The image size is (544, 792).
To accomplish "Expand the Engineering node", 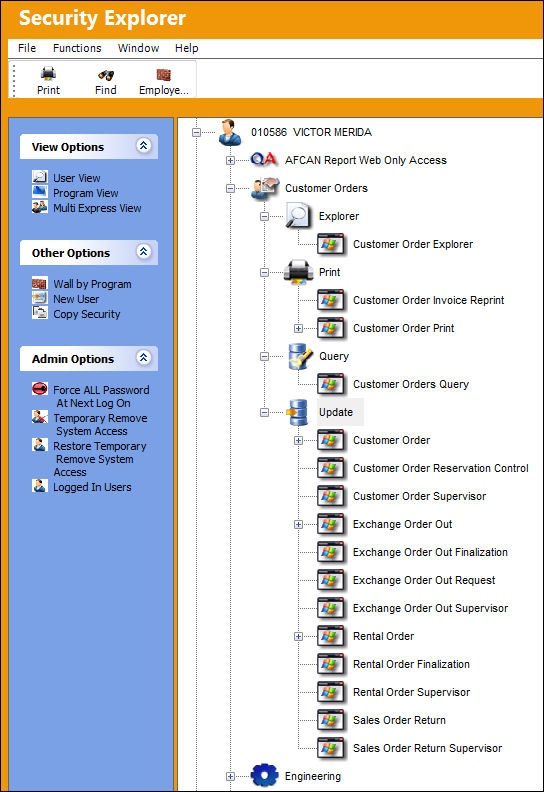I will [x=230, y=776].
